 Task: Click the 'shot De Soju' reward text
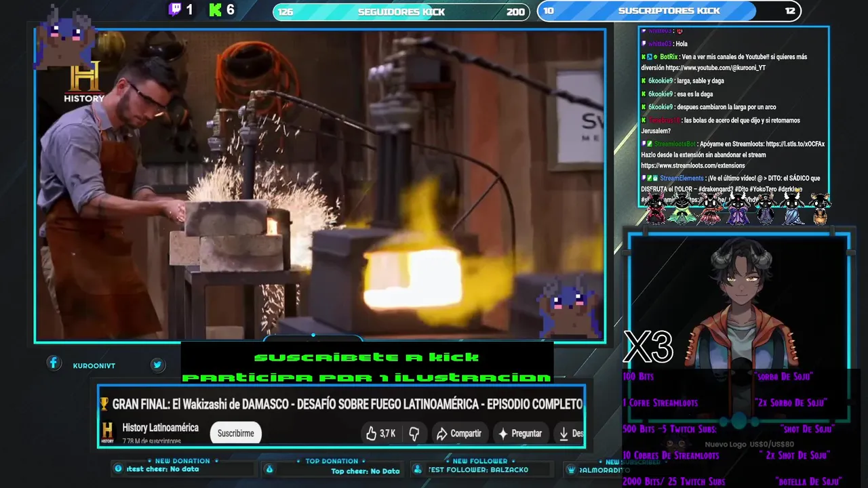coord(807,429)
